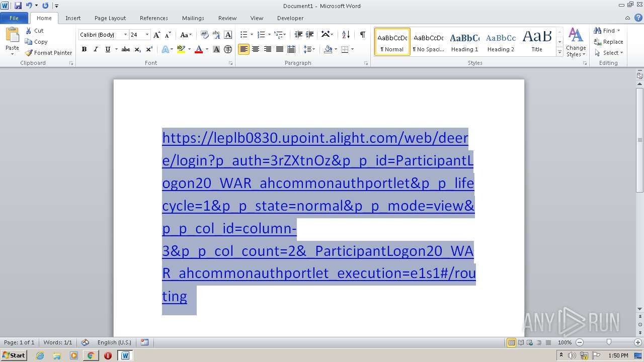This screenshot has height=362, width=644.
Task: Click the zoom slider handle
Action: pos(609,342)
